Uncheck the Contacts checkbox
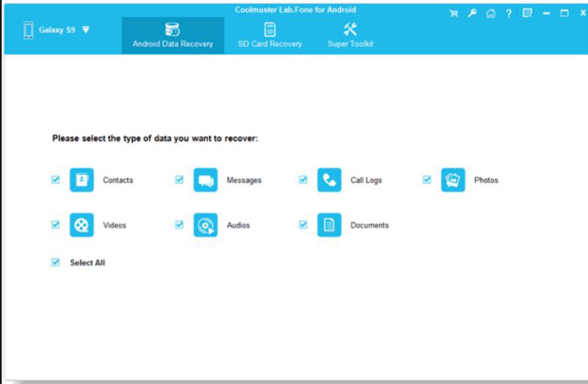The height and width of the screenshot is (384, 588). [56, 179]
